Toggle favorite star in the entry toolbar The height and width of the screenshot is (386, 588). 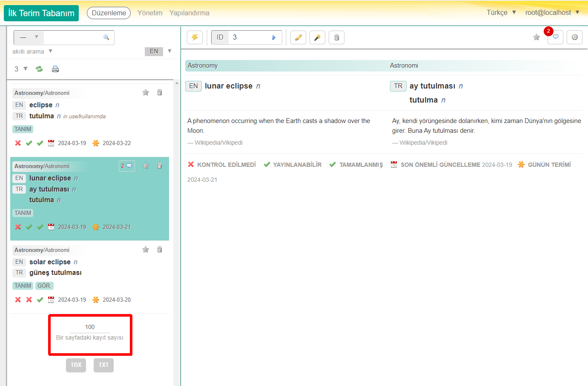tap(536, 37)
